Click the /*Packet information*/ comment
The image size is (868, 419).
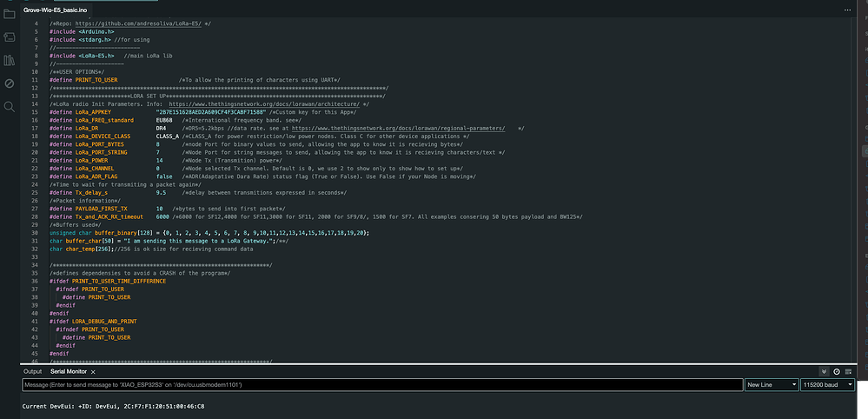(84, 200)
